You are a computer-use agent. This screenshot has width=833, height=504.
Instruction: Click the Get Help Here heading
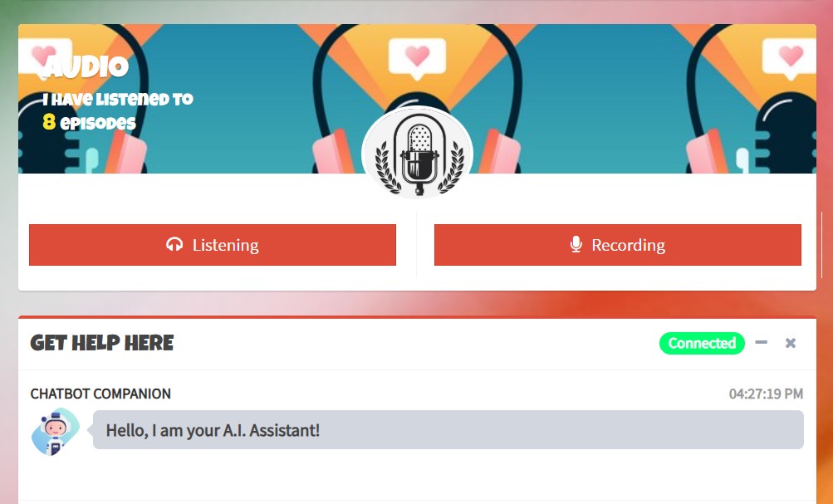tap(102, 343)
